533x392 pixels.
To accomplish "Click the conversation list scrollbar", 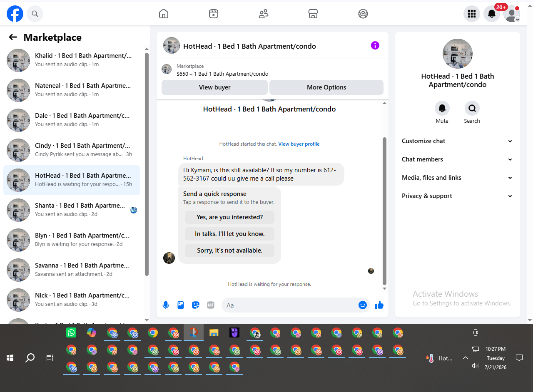I will click(147, 164).
